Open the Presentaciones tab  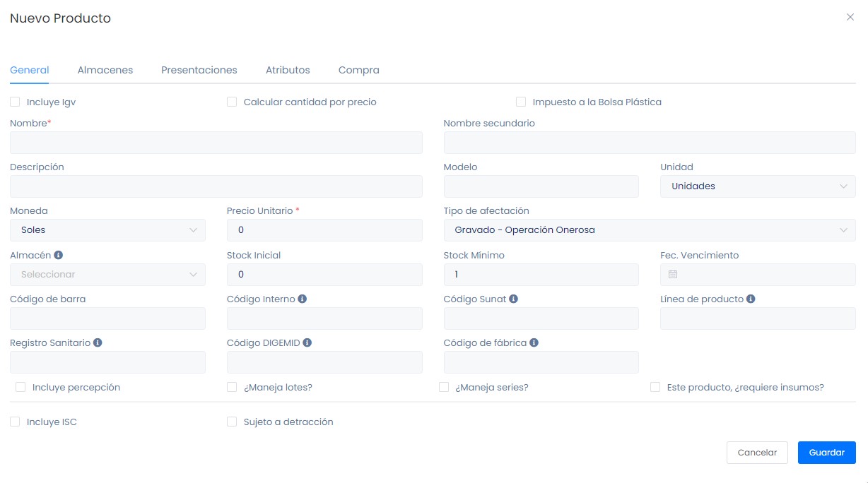coord(199,71)
